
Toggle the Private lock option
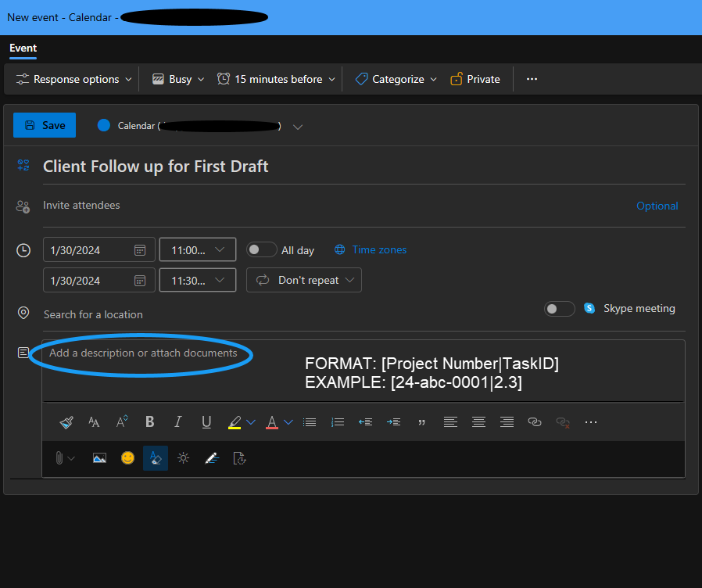click(475, 79)
